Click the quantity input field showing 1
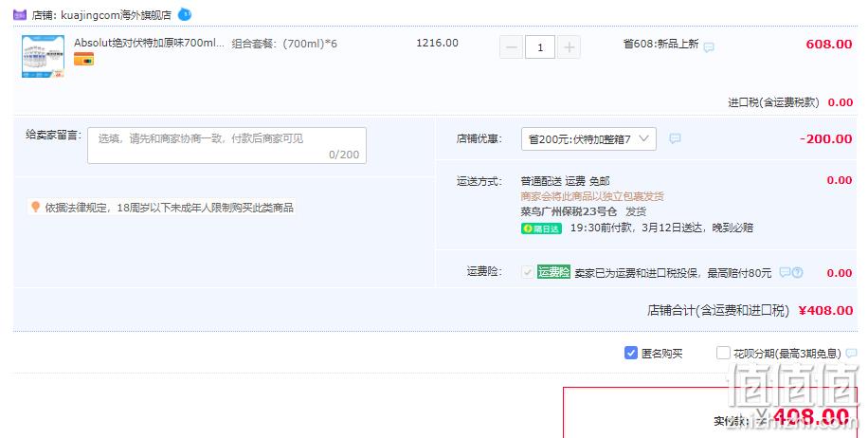The image size is (868, 438). click(540, 47)
